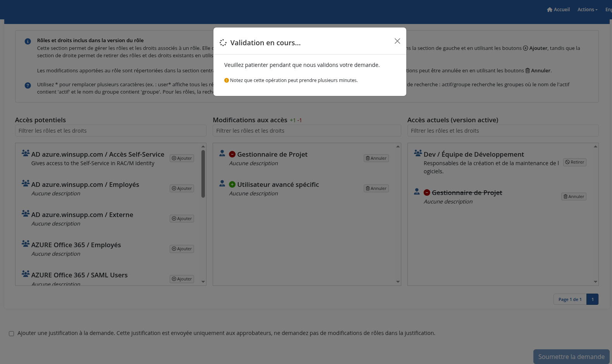
Task: Retirer the Dev / Équipe de Développement role
Action: pos(575,162)
